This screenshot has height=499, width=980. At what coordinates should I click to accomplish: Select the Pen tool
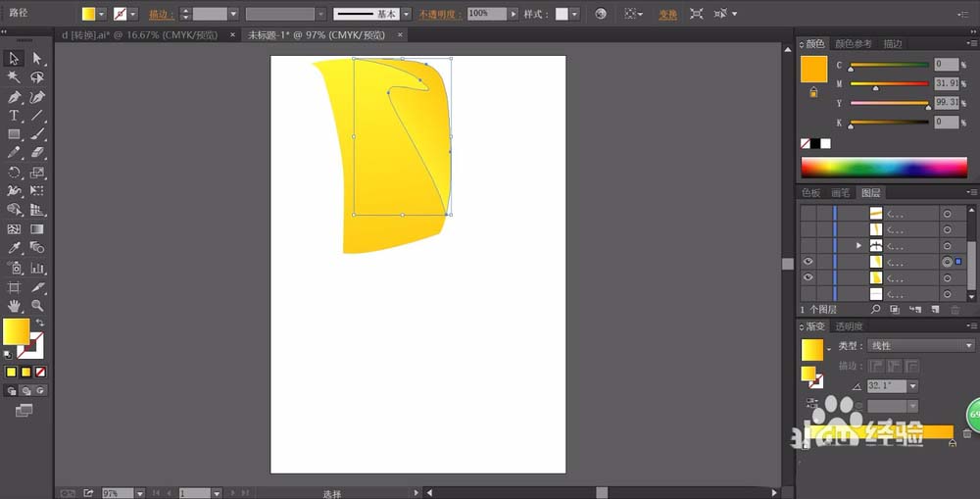(14, 97)
